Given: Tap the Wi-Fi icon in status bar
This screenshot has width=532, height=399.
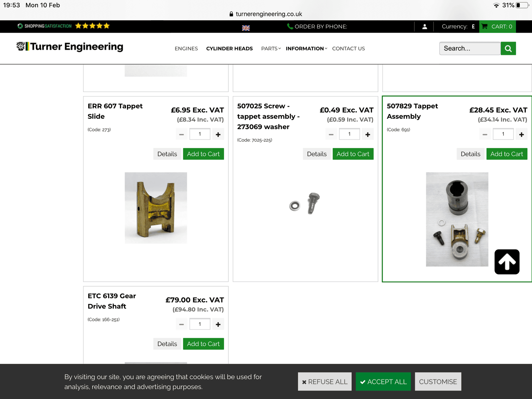Looking at the screenshot, I should (496, 5).
